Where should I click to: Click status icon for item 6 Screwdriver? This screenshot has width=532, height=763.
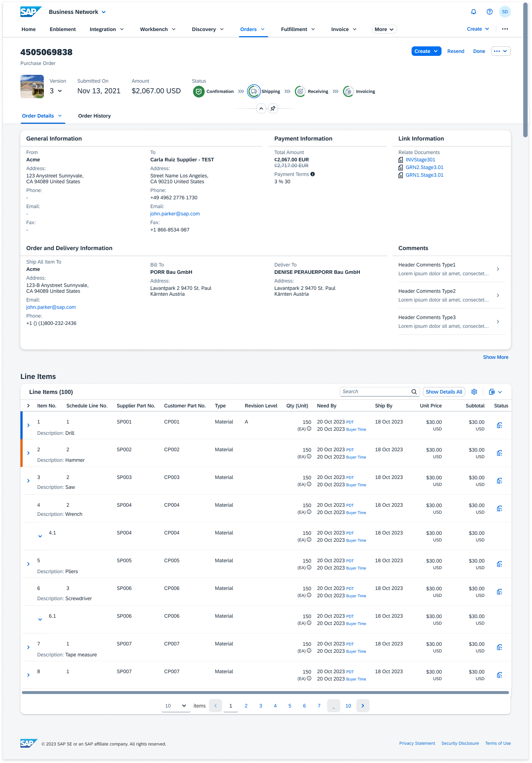pos(500,592)
